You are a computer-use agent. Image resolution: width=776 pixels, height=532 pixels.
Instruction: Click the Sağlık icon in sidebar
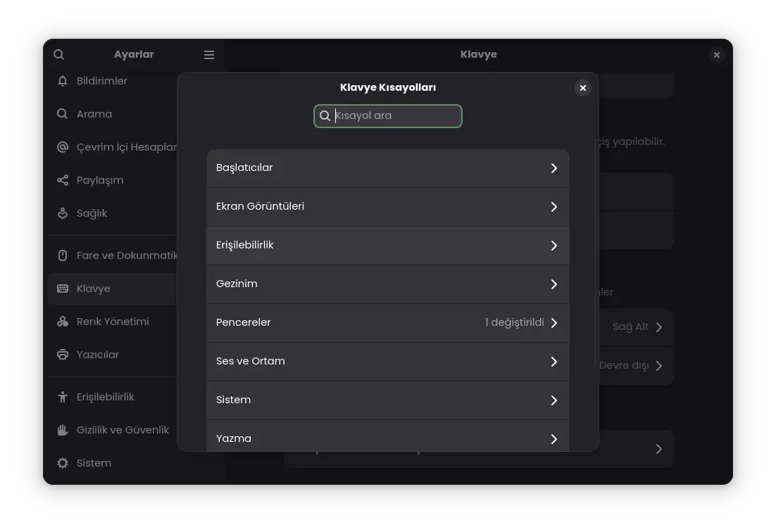(63, 213)
